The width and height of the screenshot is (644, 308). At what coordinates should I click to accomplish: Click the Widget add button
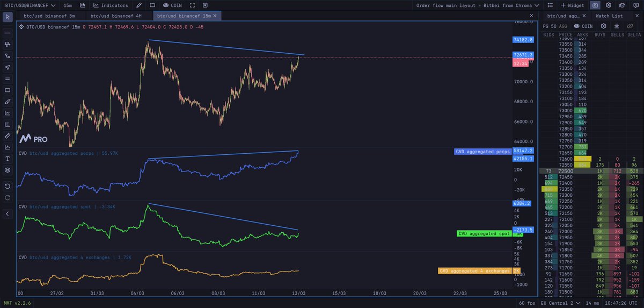(x=572, y=5)
